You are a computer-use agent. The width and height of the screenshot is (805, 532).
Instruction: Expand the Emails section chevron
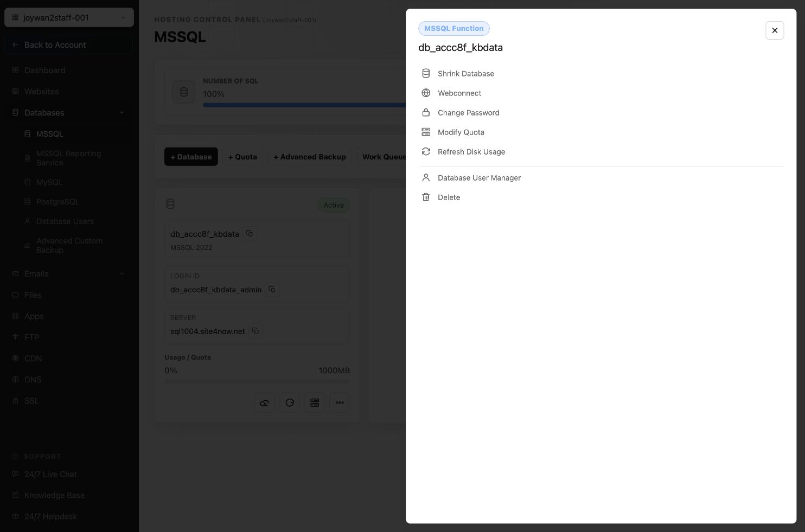coord(122,274)
